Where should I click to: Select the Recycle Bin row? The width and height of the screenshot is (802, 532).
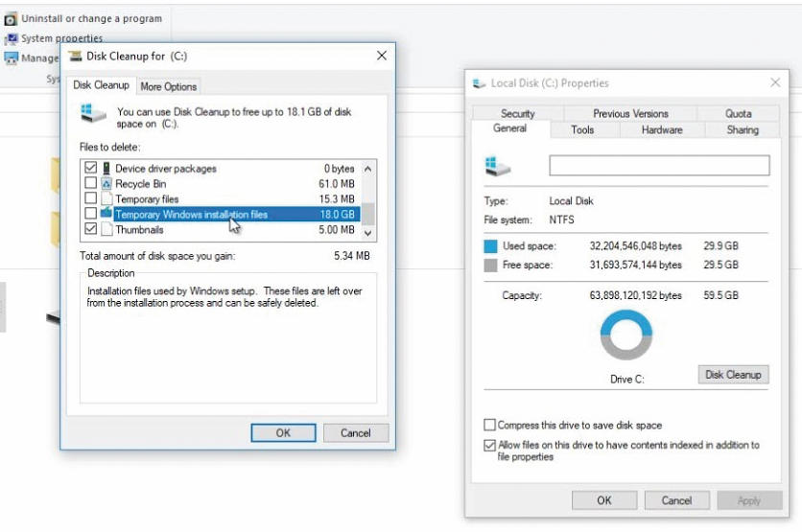(221, 183)
